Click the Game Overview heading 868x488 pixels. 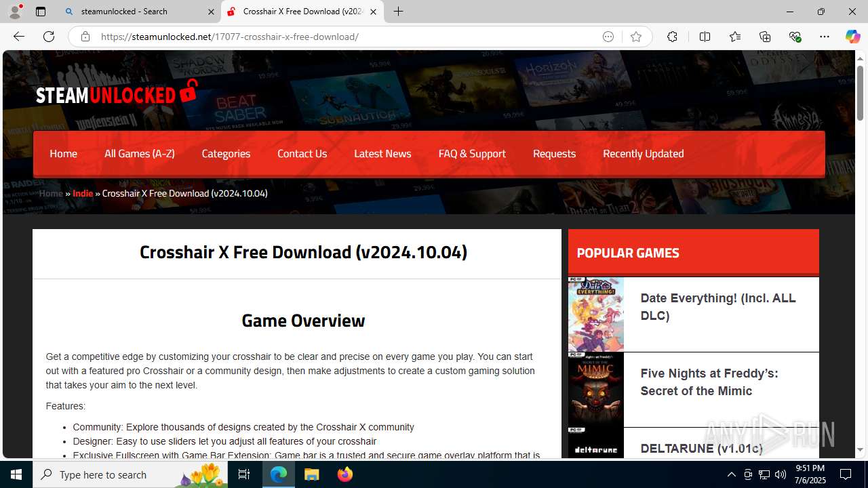coord(303,321)
